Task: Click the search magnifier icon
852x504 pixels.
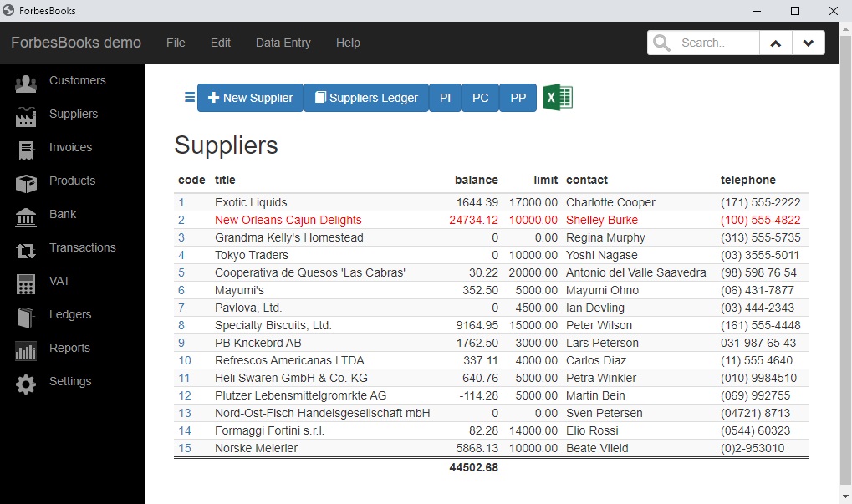Action: 661,43
